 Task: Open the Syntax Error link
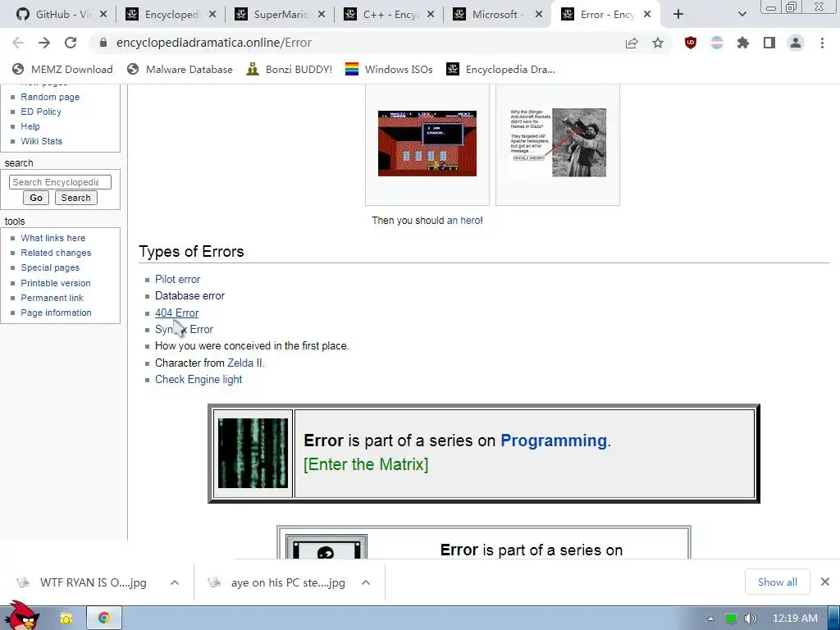[x=184, y=330]
